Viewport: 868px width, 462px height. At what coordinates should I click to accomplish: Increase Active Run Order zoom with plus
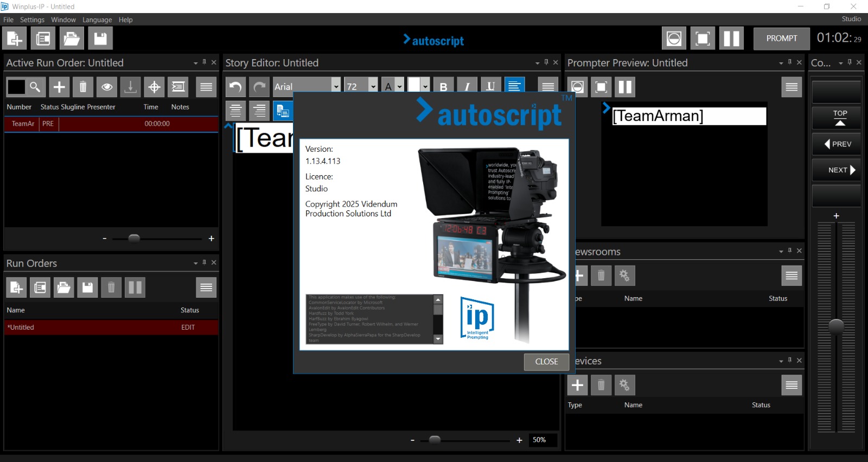pyautogui.click(x=212, y=239)
